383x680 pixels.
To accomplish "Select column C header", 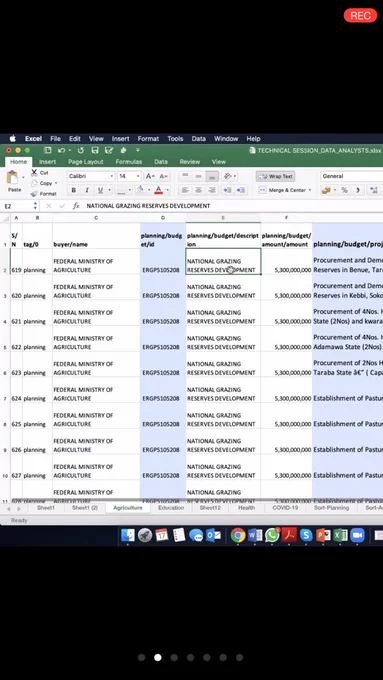I will [x=96, y=218].
